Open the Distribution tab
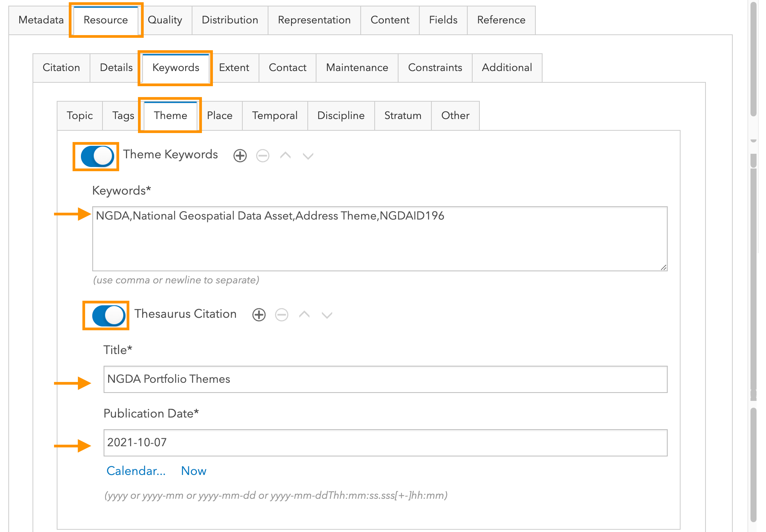This screenshot has height=532, width=766. (230, 20)
